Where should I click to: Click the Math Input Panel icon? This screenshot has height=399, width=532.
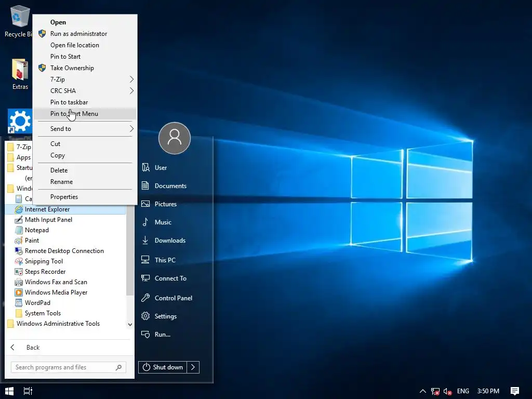pyautogui.click(x=19, y=220)
